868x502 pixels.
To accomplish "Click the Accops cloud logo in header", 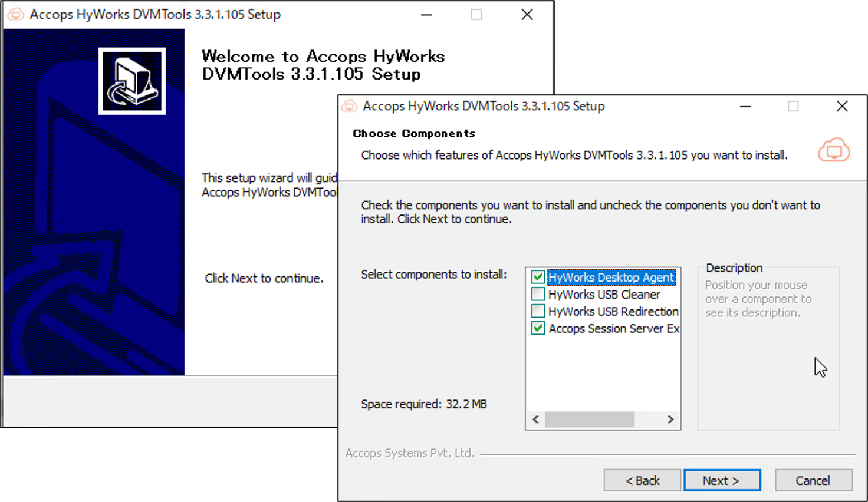I will coord(833,150).
